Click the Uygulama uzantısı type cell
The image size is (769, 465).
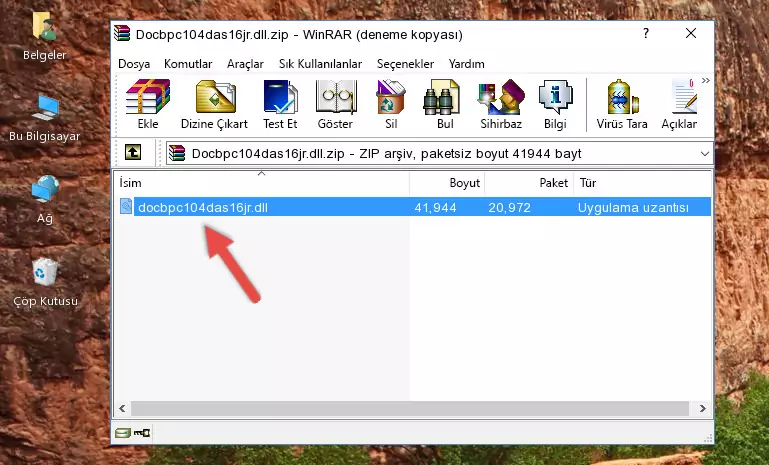tap(633, 207)
